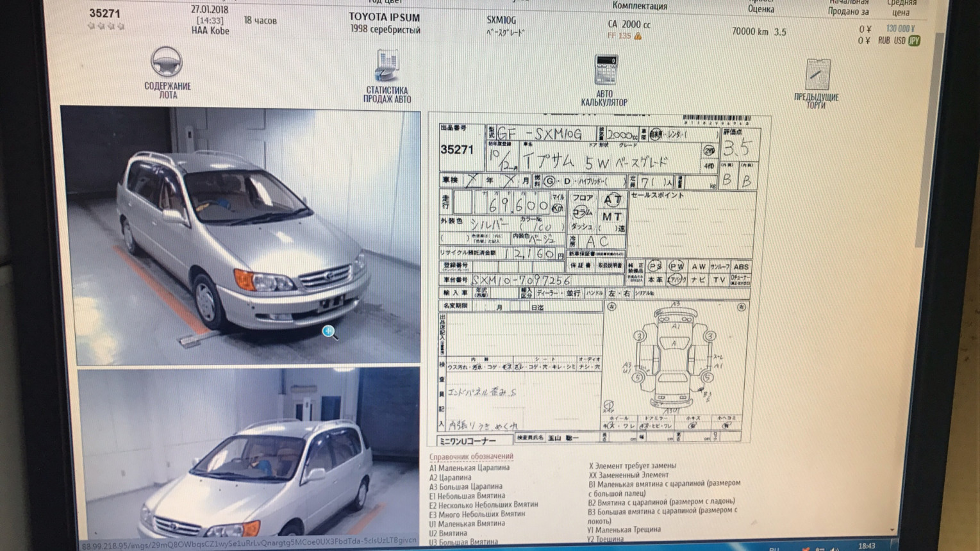Select the JPY currency badge
The height and width of the screenshot is (551, 980).
pos(914,41)
